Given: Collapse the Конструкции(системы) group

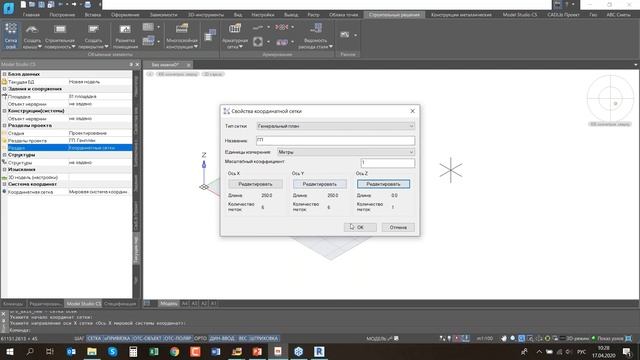Looking at the screenshot, I should [4, 111].
